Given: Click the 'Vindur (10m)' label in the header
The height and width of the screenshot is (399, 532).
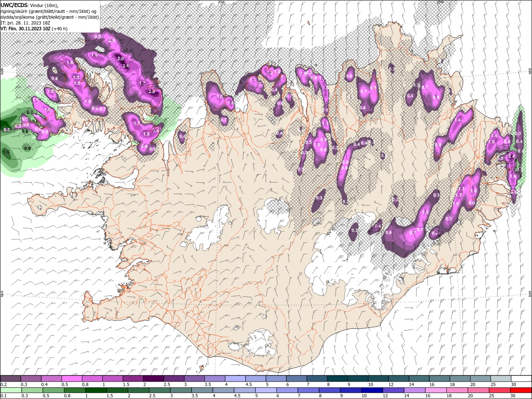Looking at the screenshot, I should (44, 5).
